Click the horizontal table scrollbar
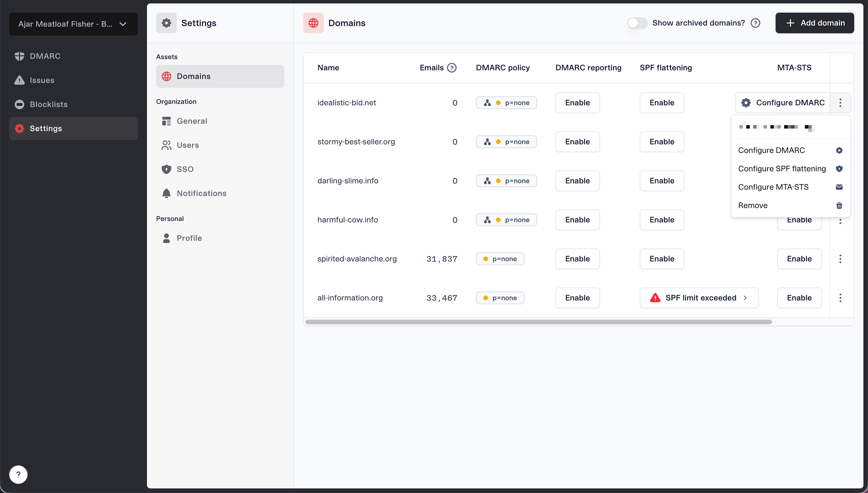Image resolution: width=868 pixels, height=493 pixels. [538, 322]
